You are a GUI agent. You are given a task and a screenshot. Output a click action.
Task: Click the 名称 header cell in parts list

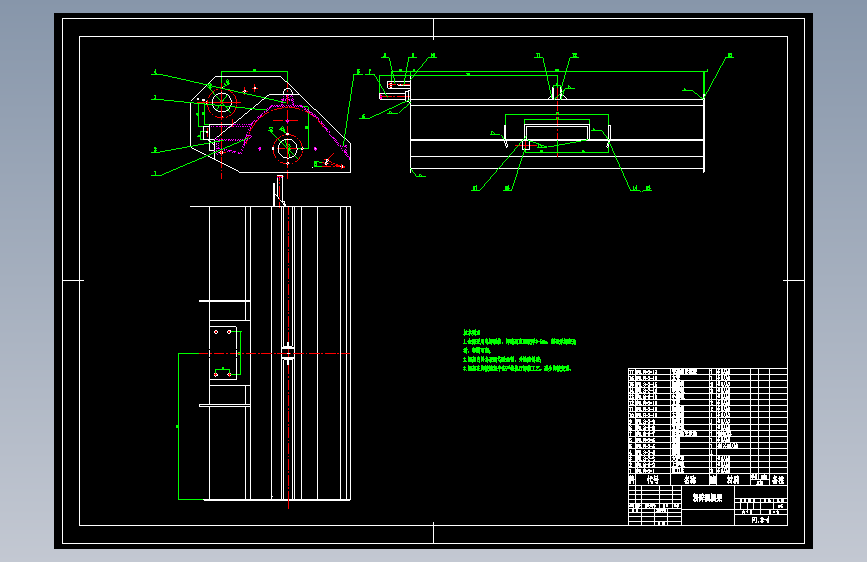(x=690, y=480)
